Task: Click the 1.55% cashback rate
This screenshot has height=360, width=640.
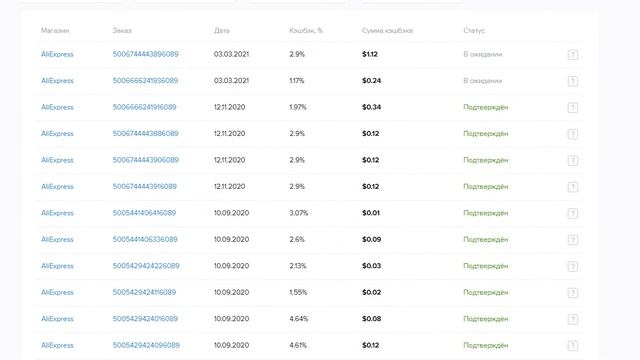Action: pyautogui.click(x=298, y=292)
